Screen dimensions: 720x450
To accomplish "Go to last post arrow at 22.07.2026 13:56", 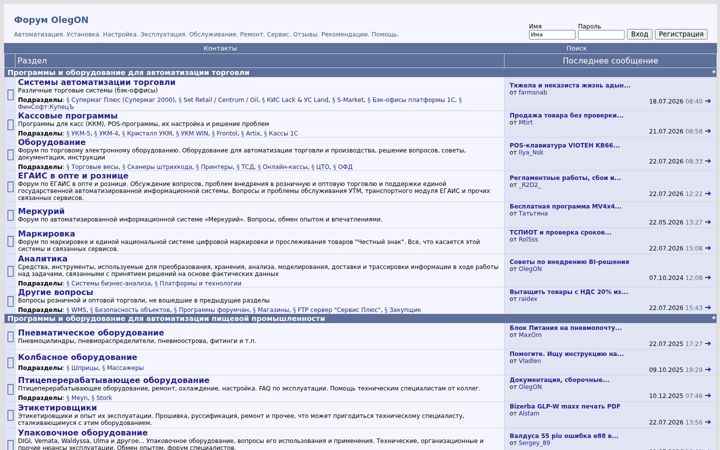I will coord(708,422).
